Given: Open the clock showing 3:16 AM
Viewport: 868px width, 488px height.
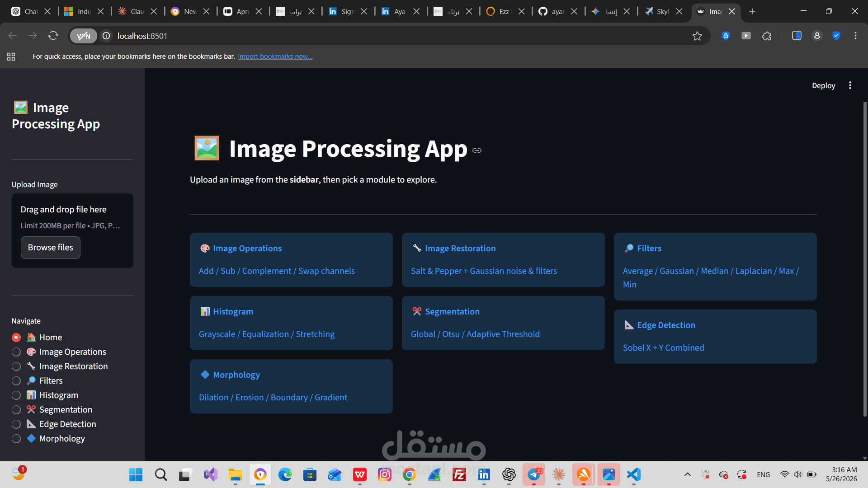Looking at the screenshot, I should pyautogui.click(x=841, y=474).
